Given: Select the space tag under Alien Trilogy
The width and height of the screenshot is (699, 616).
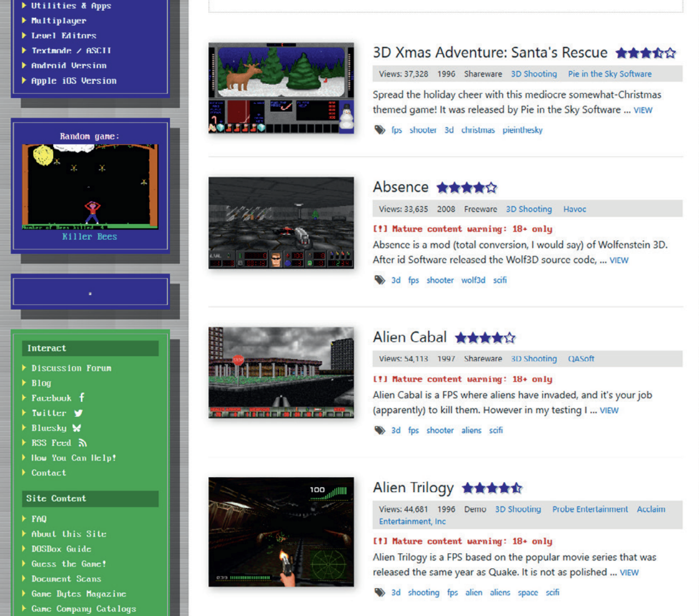Looking at the screenshot, I should [x=528, y=593].
